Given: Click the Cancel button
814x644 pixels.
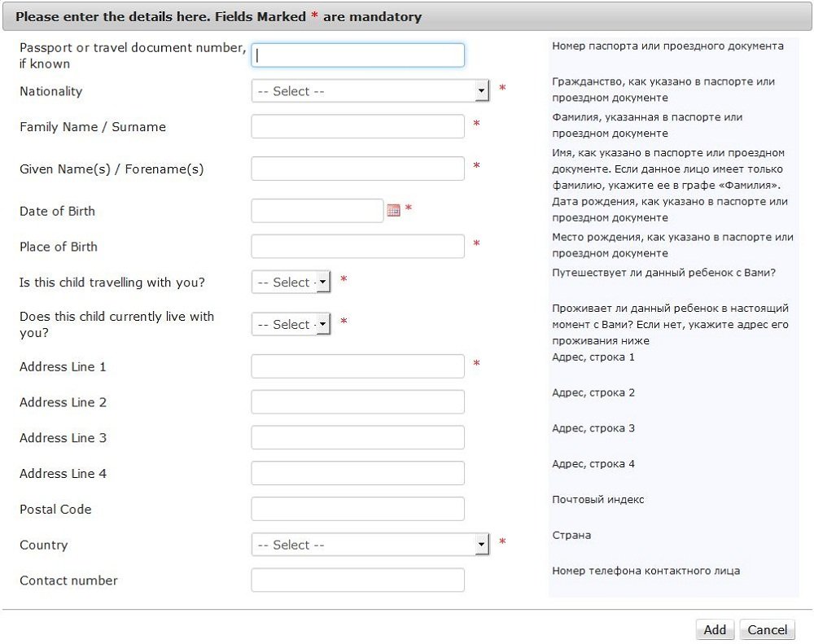Looking at the screenshot, I should coord(768,629).
